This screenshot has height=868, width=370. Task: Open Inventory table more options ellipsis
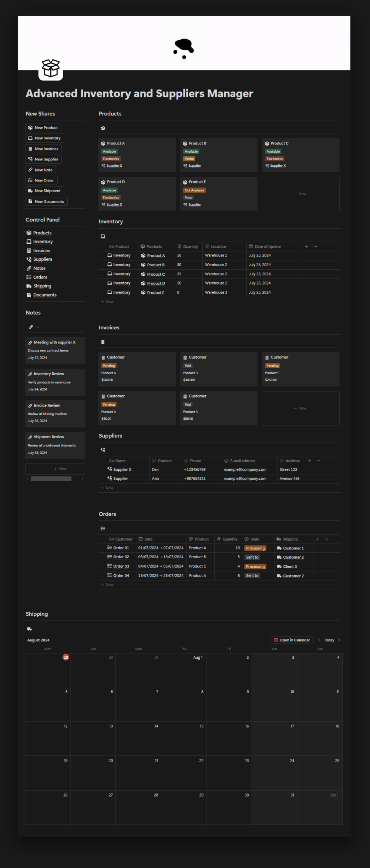point(315,246)
